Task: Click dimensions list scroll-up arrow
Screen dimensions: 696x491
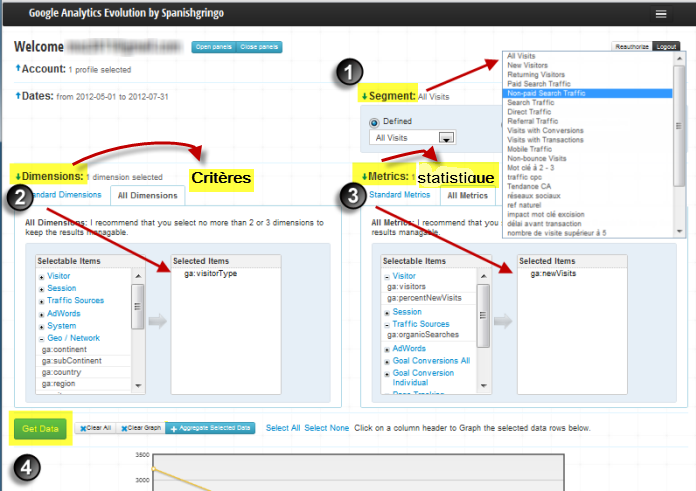Action: point(138,276)
